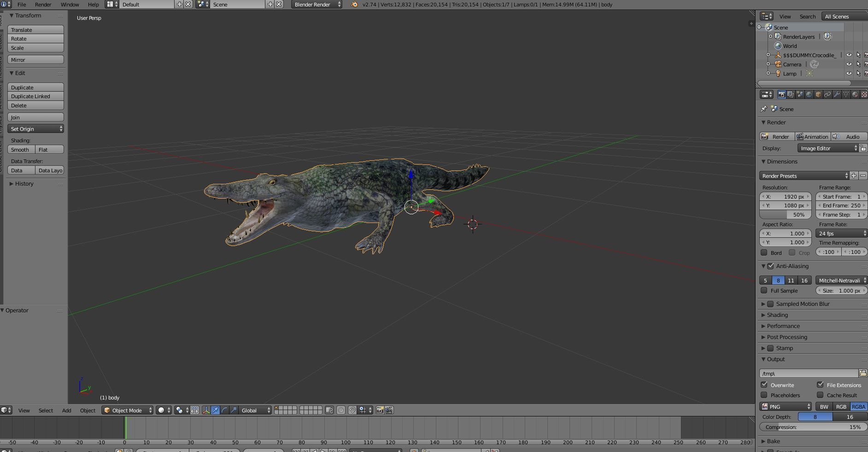Open the Render Presets dropdown
Image resolution: width=868 pixels, height=452 pixels.
(804, 176)
